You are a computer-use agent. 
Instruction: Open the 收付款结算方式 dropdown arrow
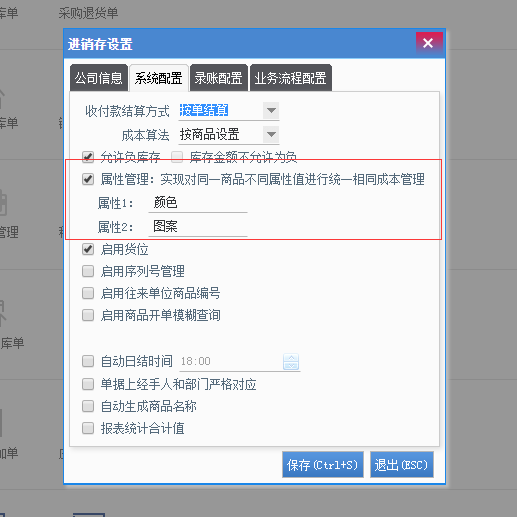pyautogui.click(x=271, y=110)
